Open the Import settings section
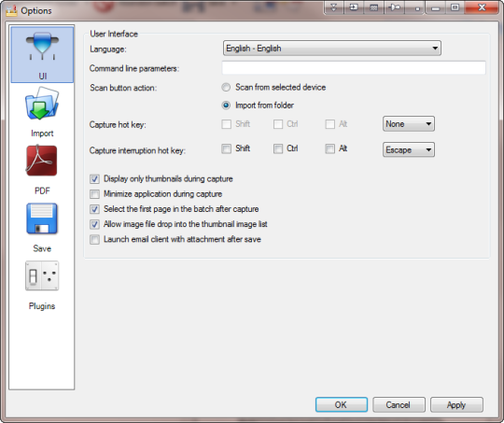 [x=42, y=112]
